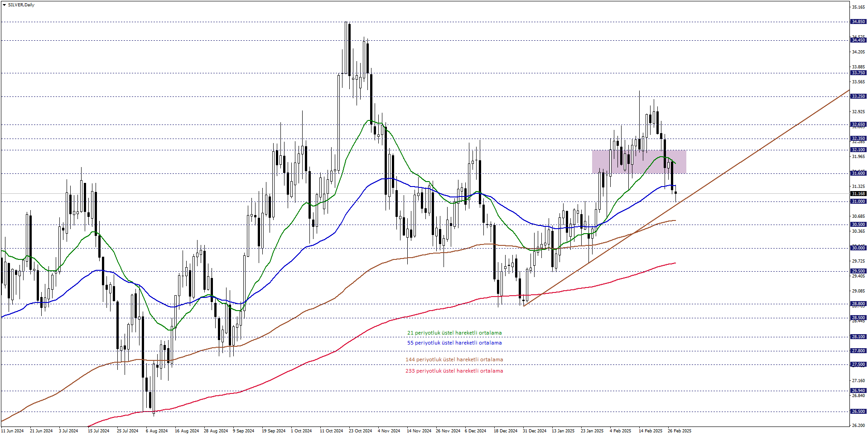Click the 34.205 price scale value

pyautogui.click(x=858, y=52)
